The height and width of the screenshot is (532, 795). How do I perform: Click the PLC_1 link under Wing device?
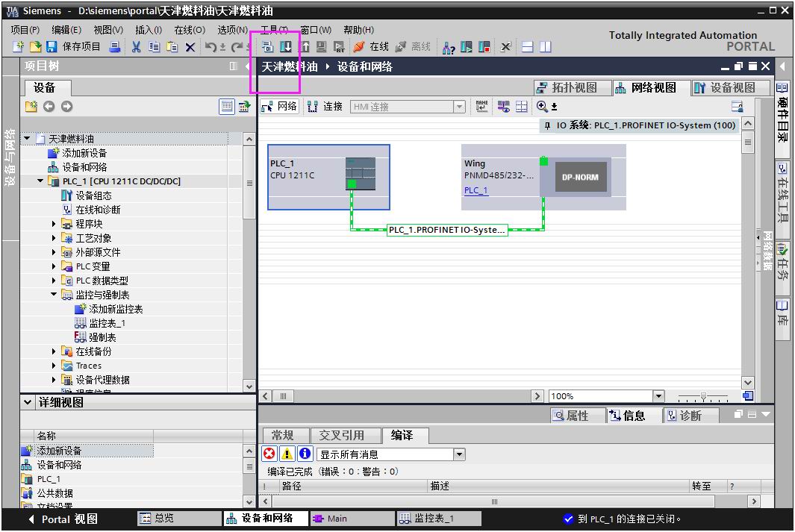[476, 190]
